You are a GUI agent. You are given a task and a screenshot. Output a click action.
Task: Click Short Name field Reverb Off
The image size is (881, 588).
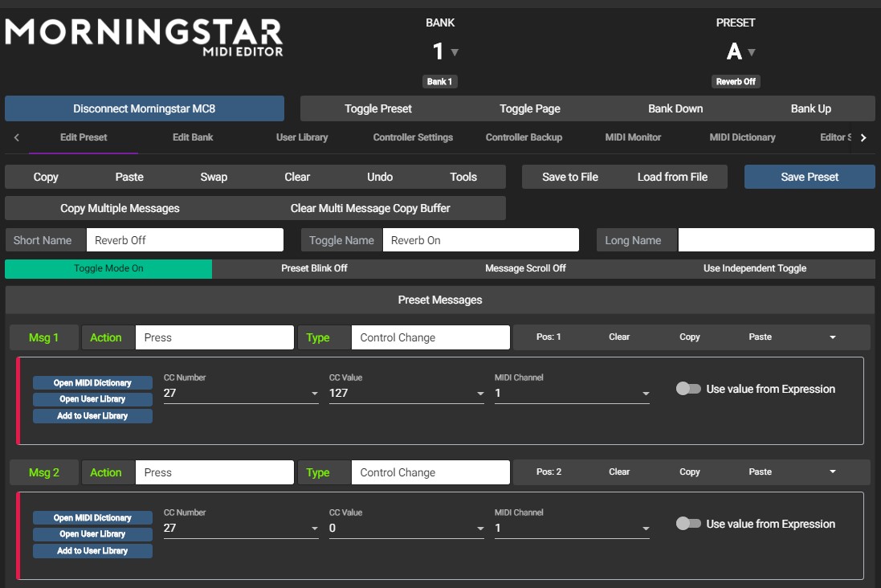pos(185,240)
